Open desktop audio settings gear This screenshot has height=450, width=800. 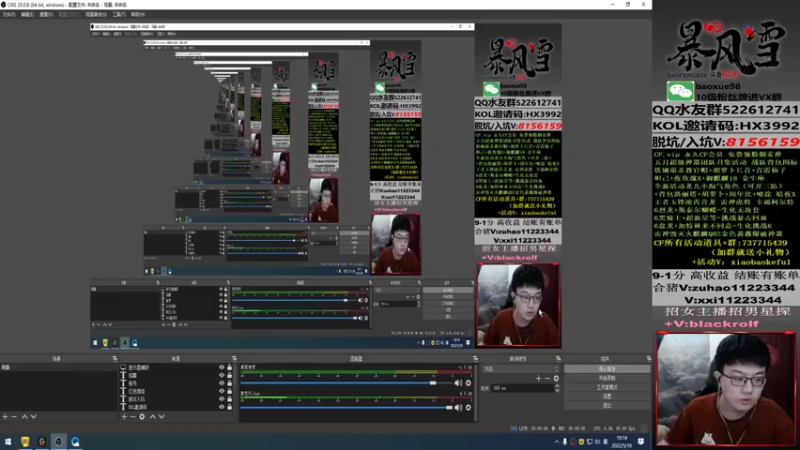(468, 383)
